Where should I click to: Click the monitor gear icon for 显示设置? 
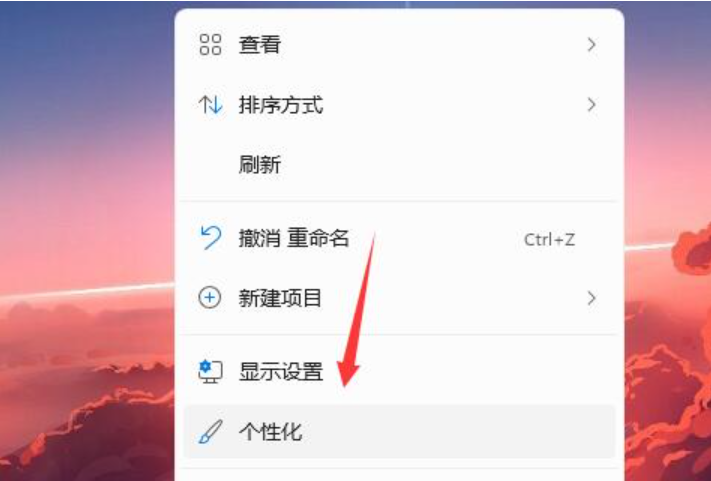coord(210,372)
